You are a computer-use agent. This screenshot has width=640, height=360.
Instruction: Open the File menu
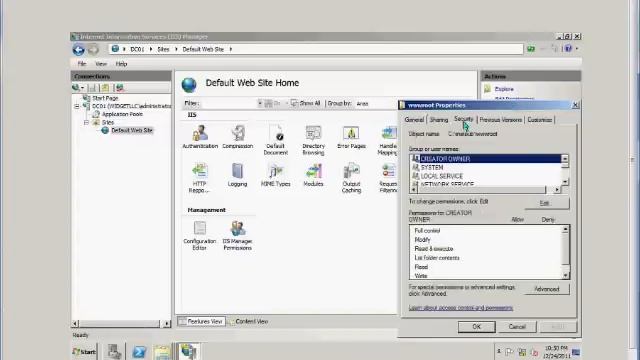(82, 64)
